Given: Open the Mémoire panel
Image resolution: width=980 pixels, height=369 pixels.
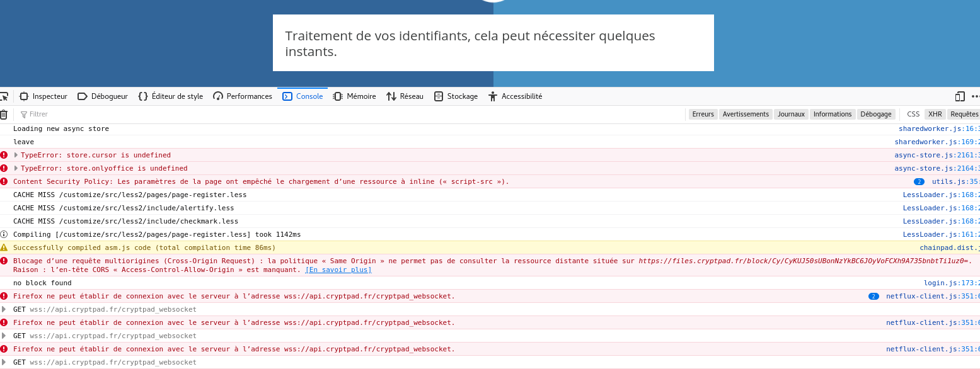Looking at the screenshot, I should (x=354, y=96).
